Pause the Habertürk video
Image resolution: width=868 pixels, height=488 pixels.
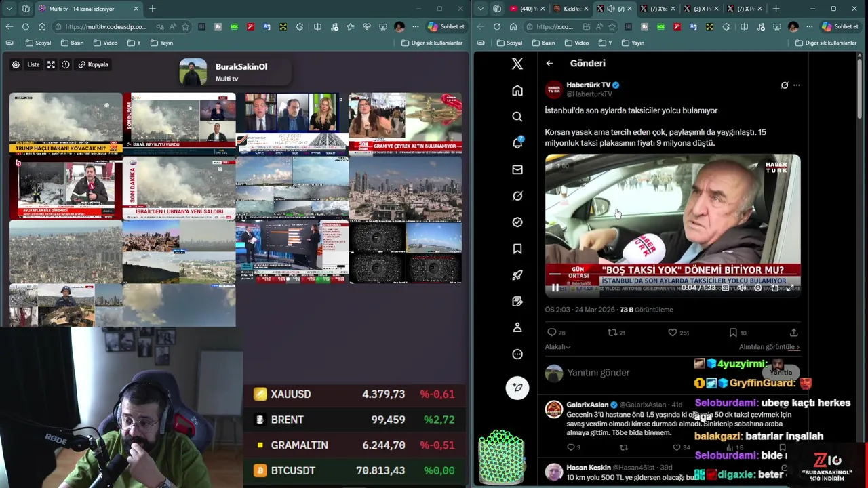[x=555, y=288]
